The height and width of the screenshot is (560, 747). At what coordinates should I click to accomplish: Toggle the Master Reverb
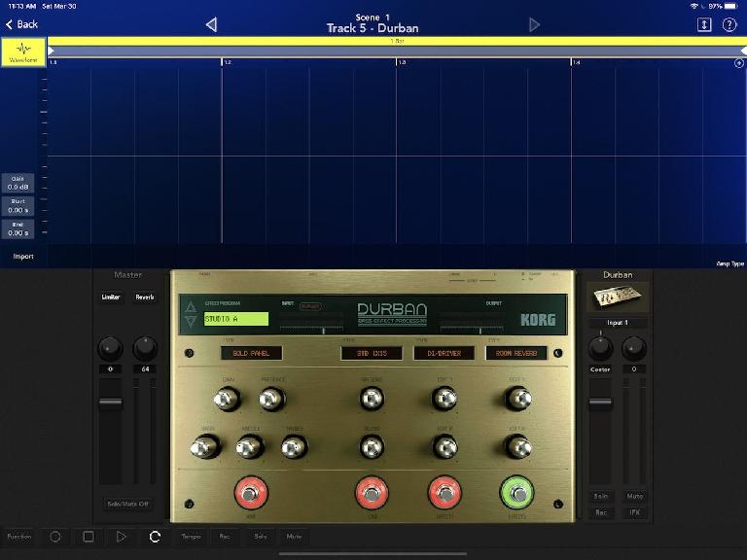[145, 297]
